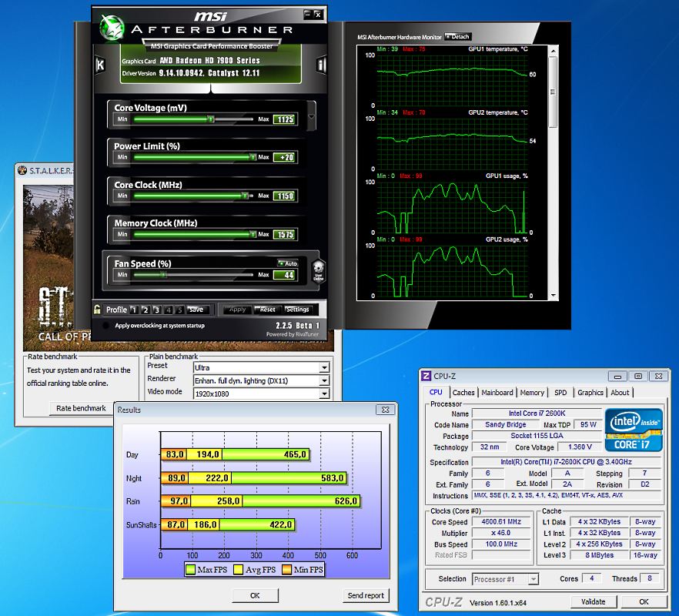
Task: Click the Power Limit value field +20
Action: (x=285, y=157)
